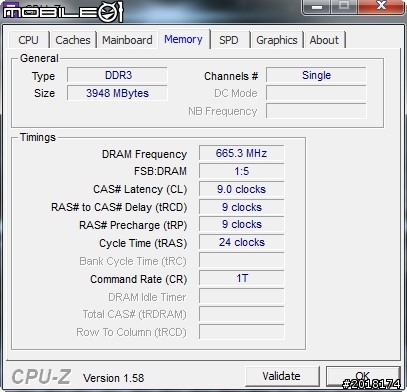407x392 pixels.
Task: Click the empty Total CAS# (tRDRAM) field
Action: click(242, 314)
